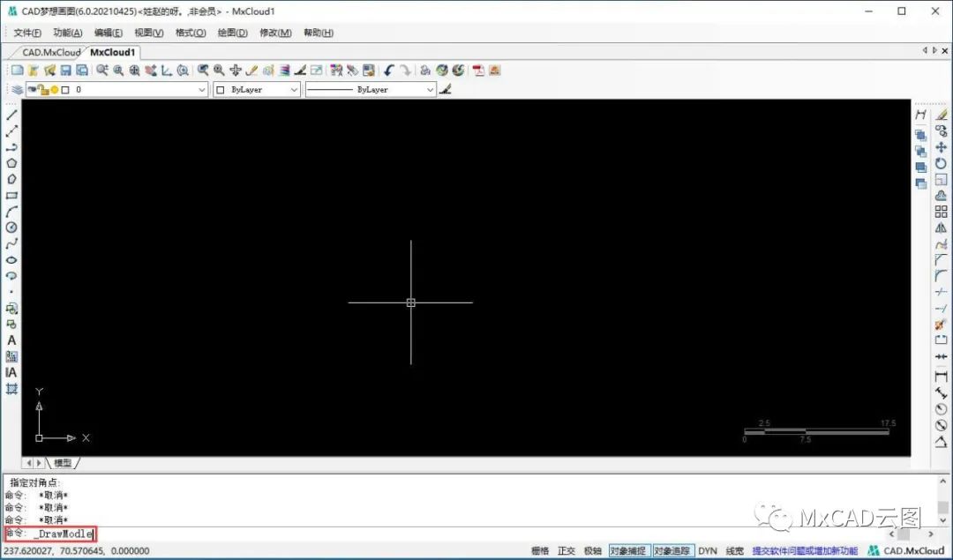The width and height of the screenshot is (953, 560).
Task: Click tab scroll right arrow at top right
Action: click(934, 51)
